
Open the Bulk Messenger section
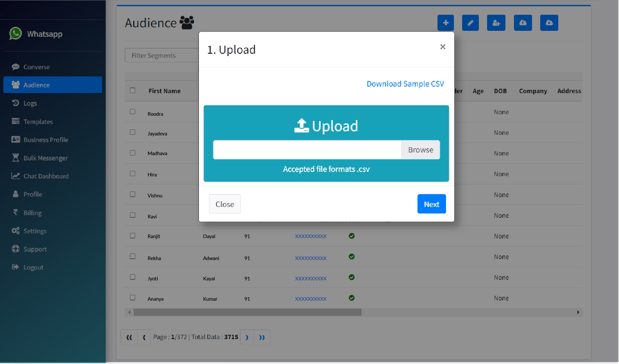click(45, 158)
